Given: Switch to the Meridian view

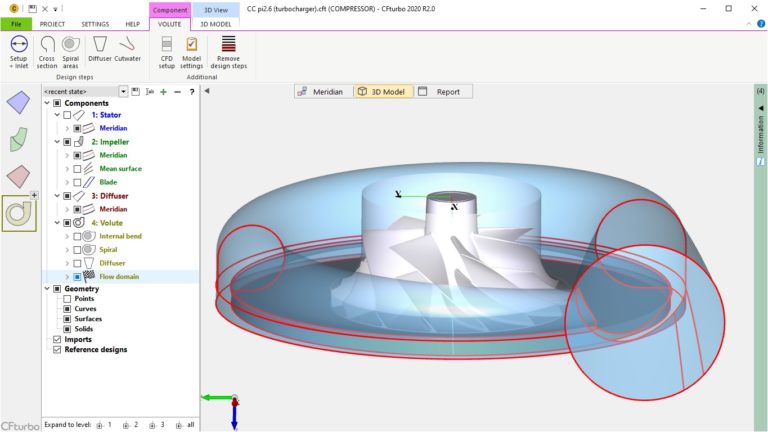Looking at the screenshot, I should 323,91.
